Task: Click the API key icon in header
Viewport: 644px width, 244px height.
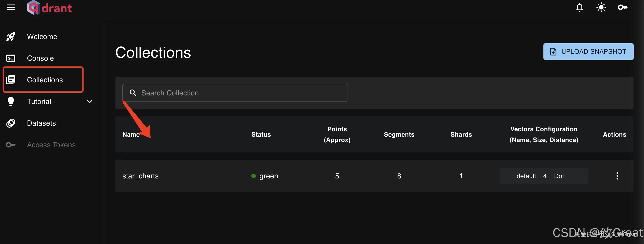Action: tap(622, 7)
